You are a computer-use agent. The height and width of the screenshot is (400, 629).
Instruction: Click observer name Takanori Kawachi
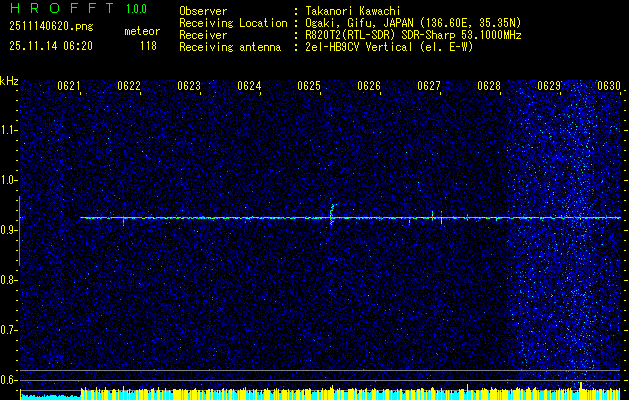[x=353, y=11]
